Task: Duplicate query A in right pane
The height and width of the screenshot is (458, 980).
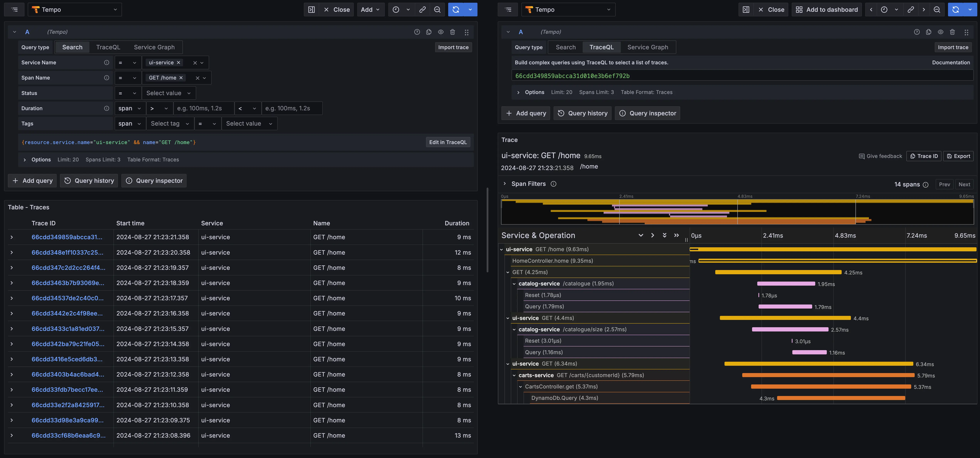Action: pos(928,32)
